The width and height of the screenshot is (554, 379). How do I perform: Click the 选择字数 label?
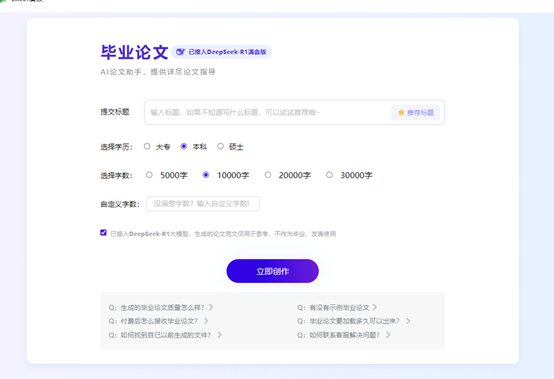[x=116, y=176]
